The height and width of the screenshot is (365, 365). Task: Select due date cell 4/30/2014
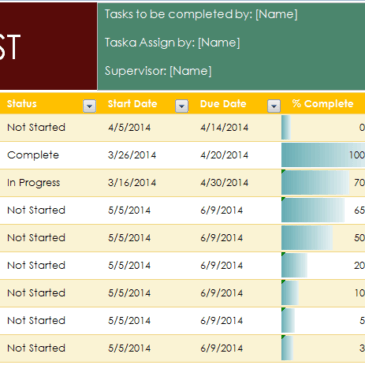235,183
